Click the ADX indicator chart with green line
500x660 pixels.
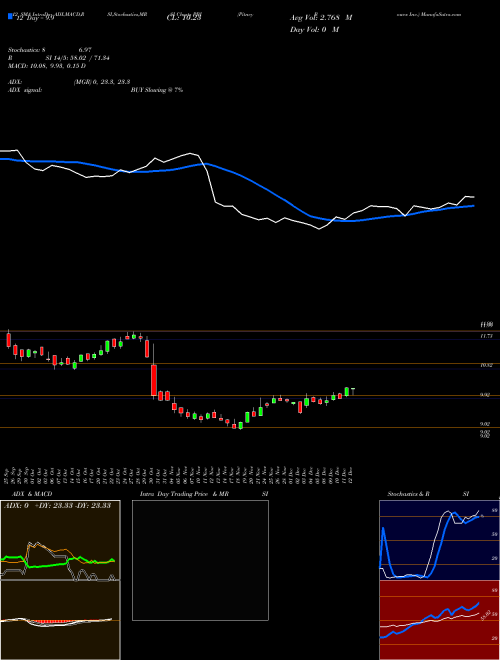point(60,540)
